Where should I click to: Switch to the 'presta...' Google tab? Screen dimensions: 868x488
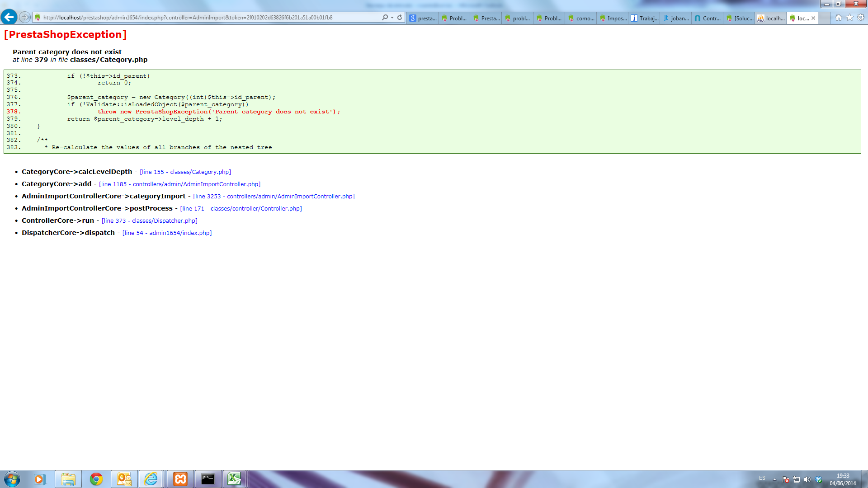(423, 18)
